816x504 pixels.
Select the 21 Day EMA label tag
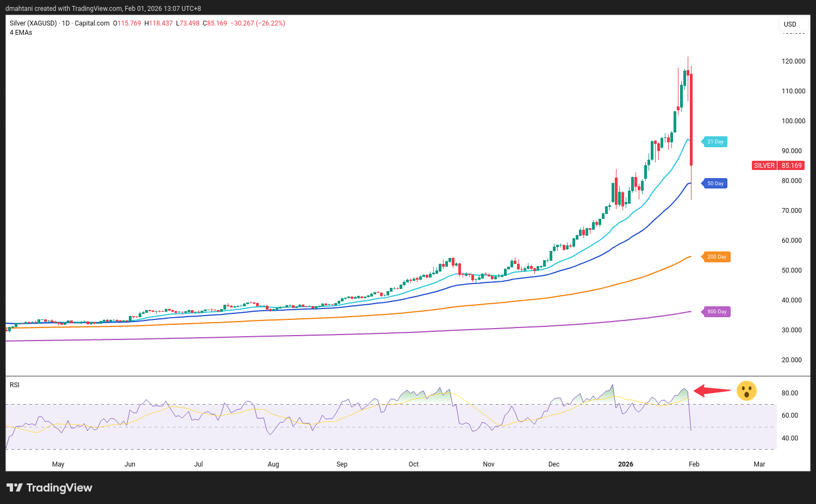coord(715,142)
